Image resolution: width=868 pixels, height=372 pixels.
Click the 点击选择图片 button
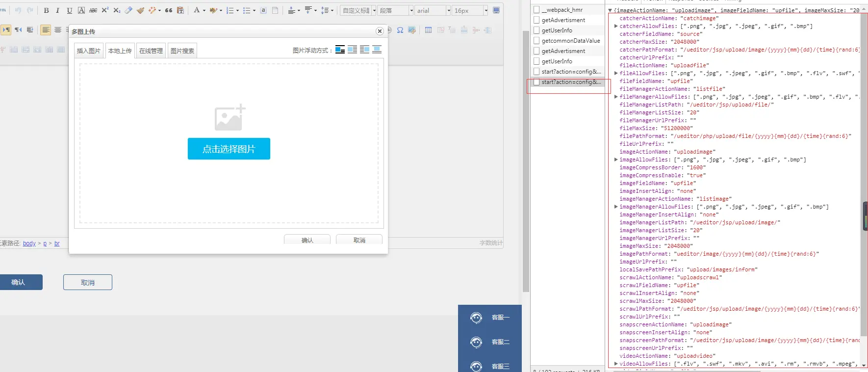tap(229, 149)
